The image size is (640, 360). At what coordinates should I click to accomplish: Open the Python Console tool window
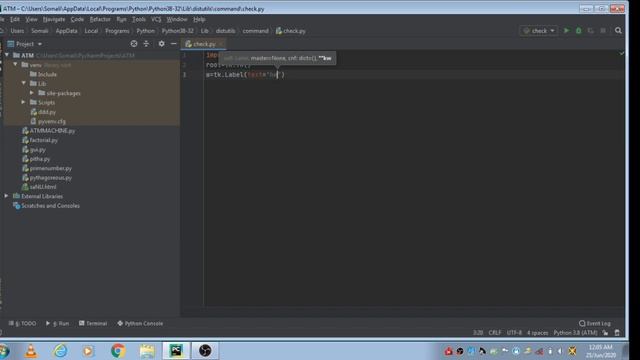[x=140, y=323]
